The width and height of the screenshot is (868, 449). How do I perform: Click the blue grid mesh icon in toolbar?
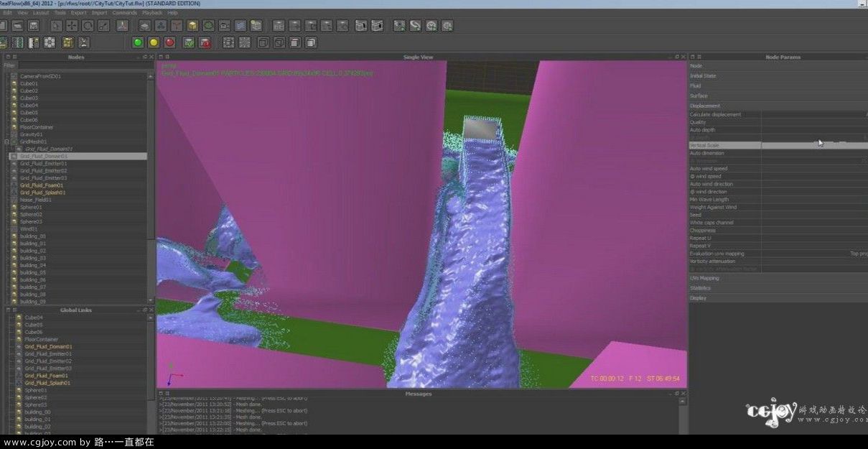[x=241, y=25]
